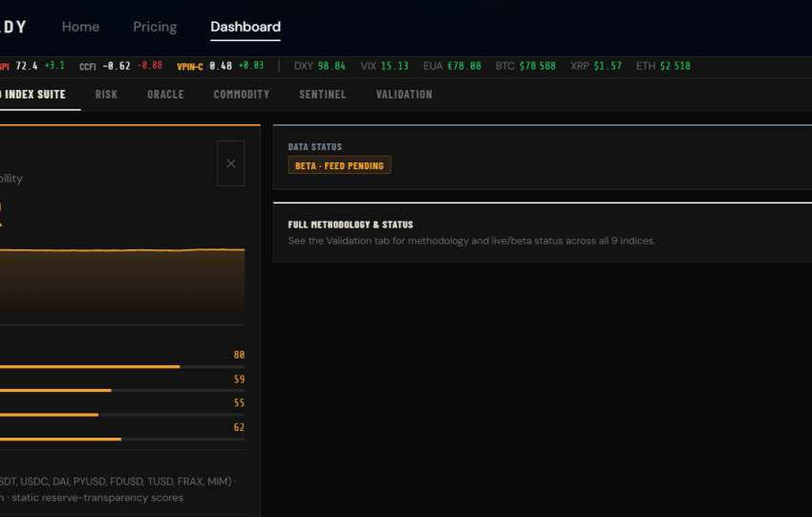Screen dimensions: 812x517
Task: Click the progress bar scoring 55
Action: point(122,415)
